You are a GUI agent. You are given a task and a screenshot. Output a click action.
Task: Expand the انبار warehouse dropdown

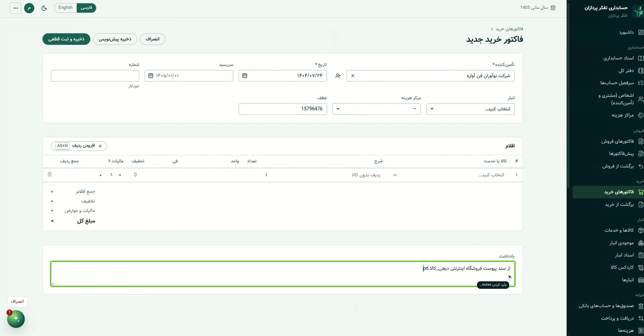click(x=470, y=109)
